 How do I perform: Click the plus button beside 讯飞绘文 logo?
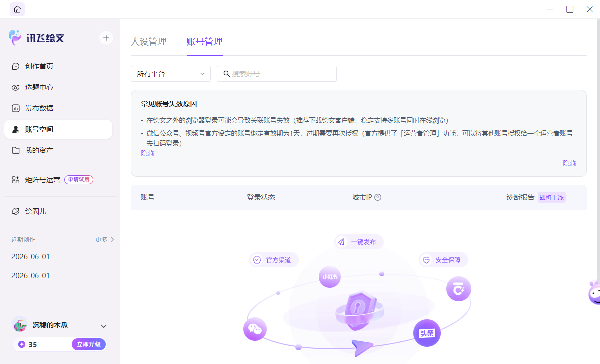pyautogui.click(x=106, y=38)
